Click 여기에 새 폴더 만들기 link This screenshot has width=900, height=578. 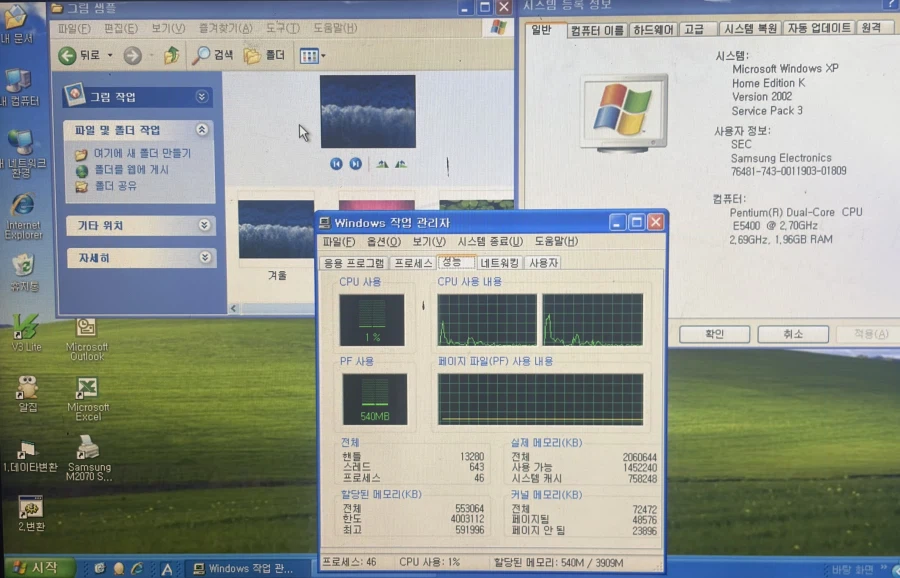142,153
